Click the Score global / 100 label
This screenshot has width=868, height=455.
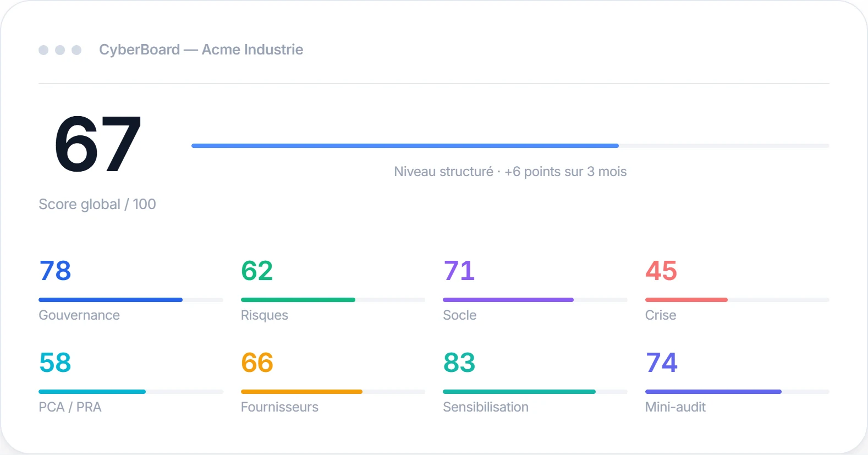tap(97, 204)
